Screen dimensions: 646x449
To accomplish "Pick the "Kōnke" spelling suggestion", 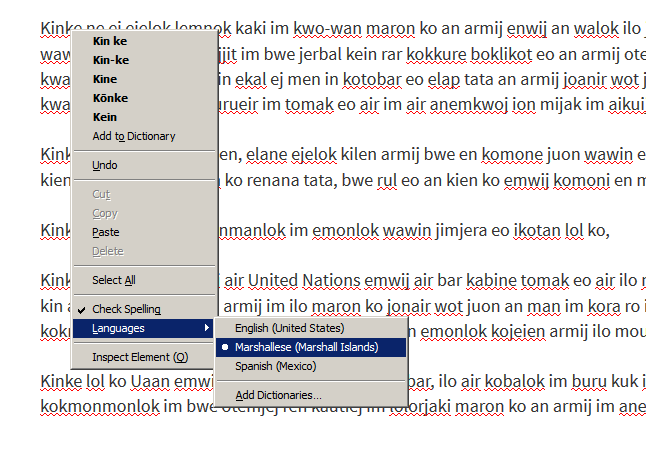I will pos(144,98).
